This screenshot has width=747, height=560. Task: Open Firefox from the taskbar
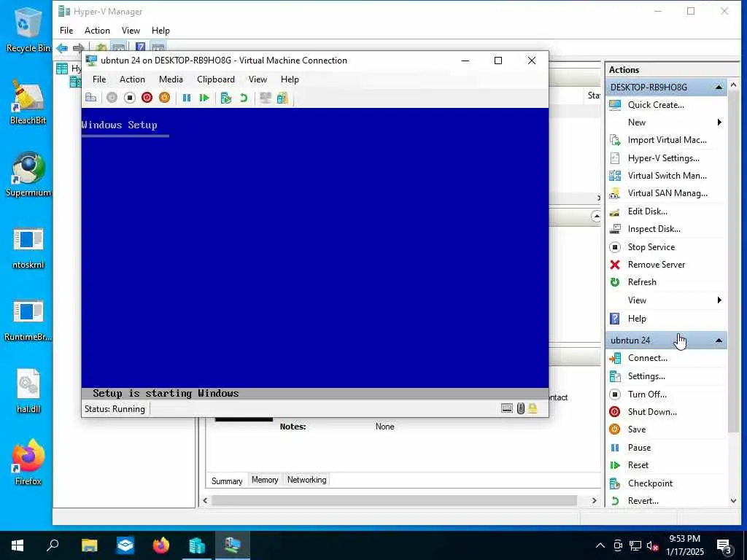(x=161, y=545)
